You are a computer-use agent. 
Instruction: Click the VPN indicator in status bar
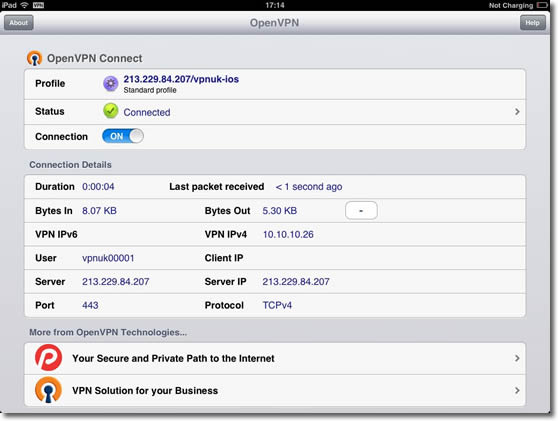(38, 5)
